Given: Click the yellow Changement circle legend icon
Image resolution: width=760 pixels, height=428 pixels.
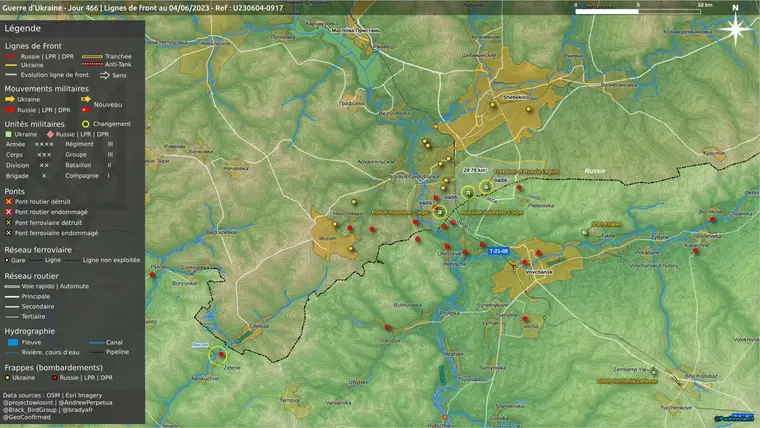Looking at the screenshot, I should click(85, 124).
